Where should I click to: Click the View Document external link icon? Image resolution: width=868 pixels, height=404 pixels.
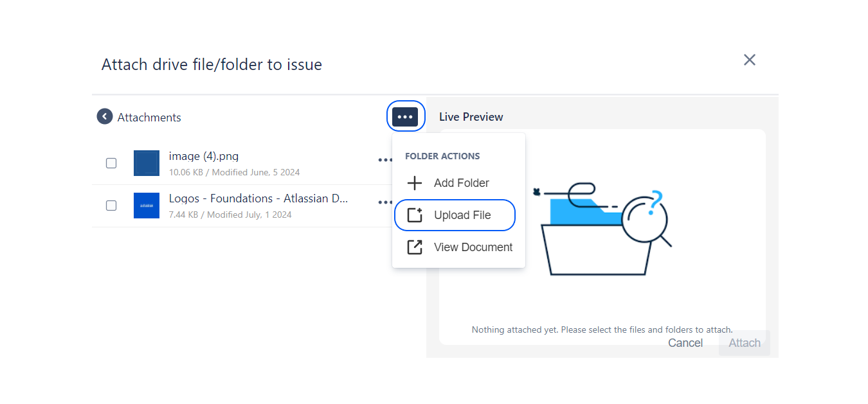click(x=415, y=247)
